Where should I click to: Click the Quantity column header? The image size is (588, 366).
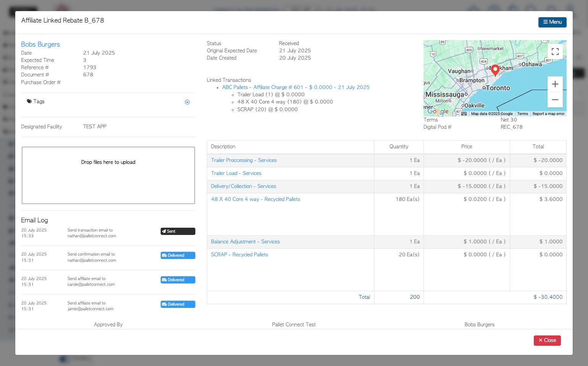click(399, 146)
